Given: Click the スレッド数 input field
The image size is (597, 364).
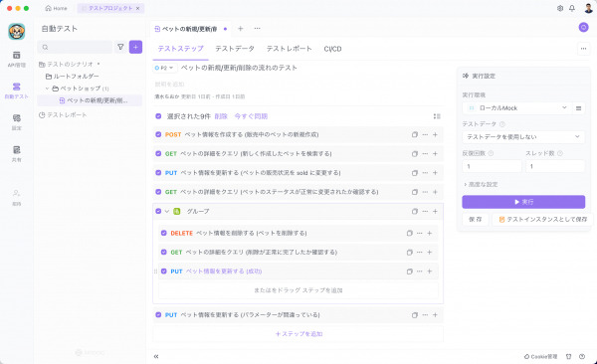Looking at the screenshot, I should point(555,166).
